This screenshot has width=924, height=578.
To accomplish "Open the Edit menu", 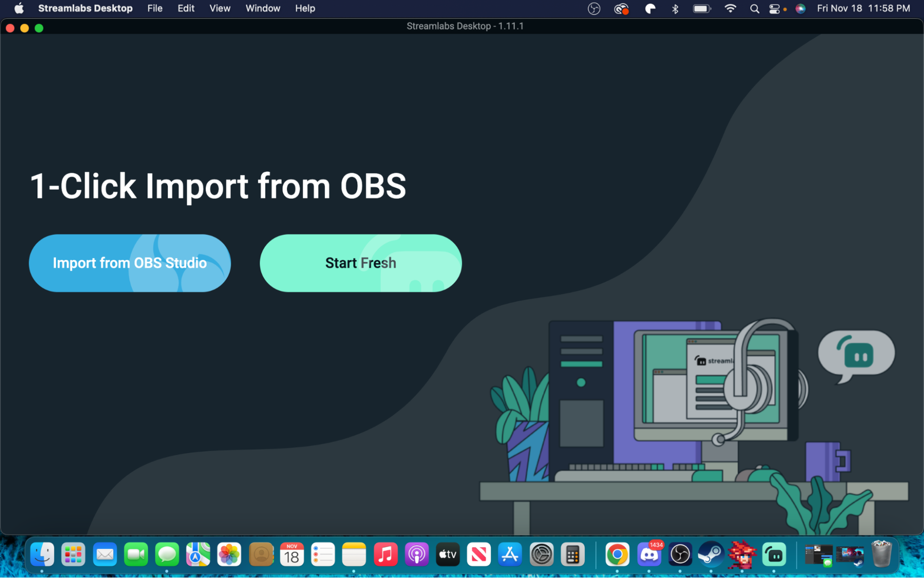I will (x=186, y=8).
